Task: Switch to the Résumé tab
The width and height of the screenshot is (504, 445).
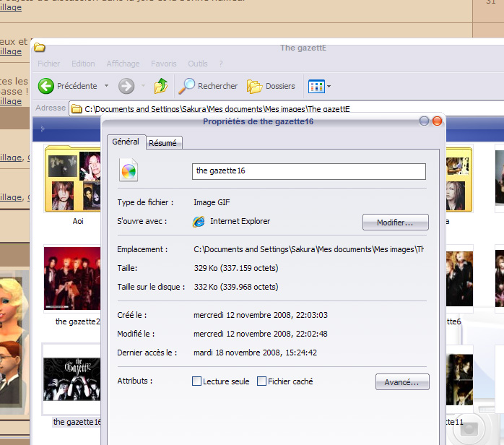Action: [164, 143]
